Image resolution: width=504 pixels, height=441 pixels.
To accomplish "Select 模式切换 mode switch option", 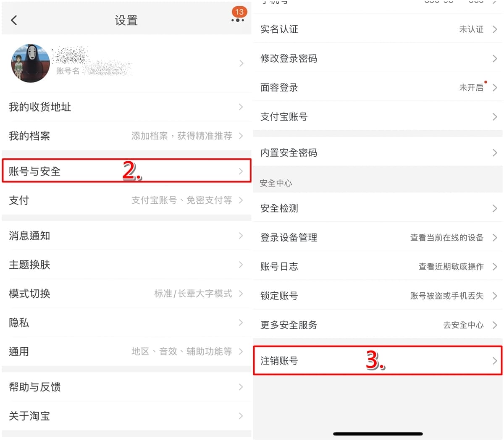I will pos(126,294).
